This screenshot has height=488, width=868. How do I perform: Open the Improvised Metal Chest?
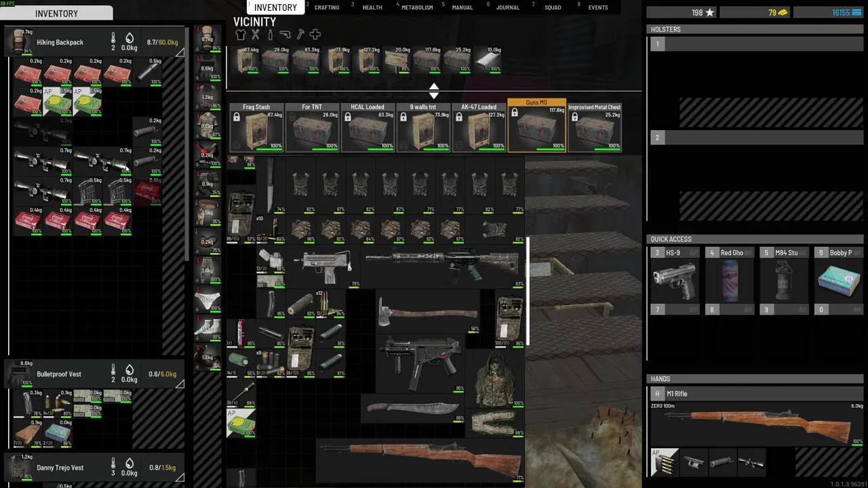click(x=594, y=127)
